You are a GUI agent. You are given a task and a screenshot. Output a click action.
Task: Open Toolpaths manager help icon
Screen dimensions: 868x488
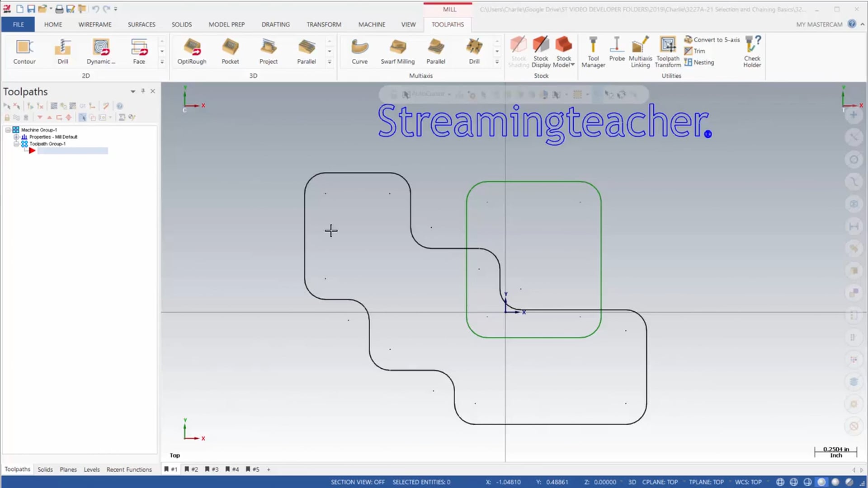point(120,106)
